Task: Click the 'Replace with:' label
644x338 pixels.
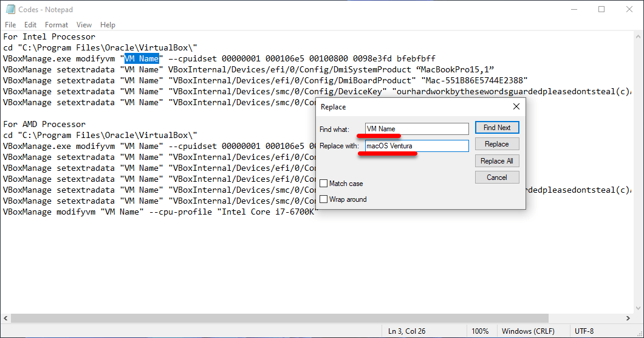Action: 339,146
